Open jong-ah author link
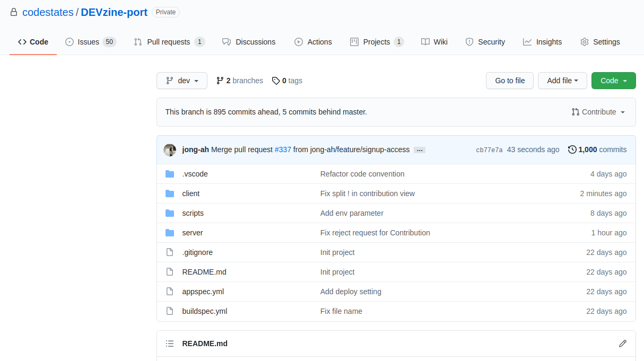Image resolution: width=644 pixels, height=361 pixels. [195, 149]
